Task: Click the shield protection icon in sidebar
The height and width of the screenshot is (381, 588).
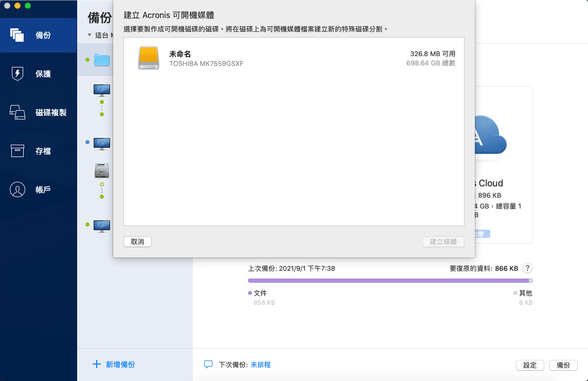Action: click(17, 74)
